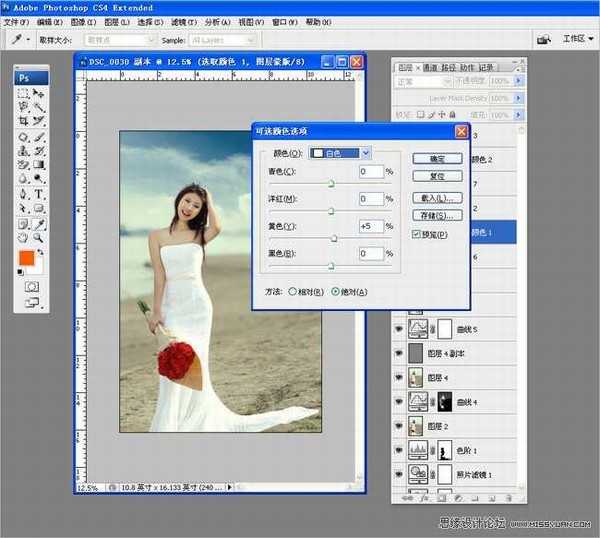The image size is (600, 538).
Task: Select the Type (T) tool in toolbox
Action: 39,194
